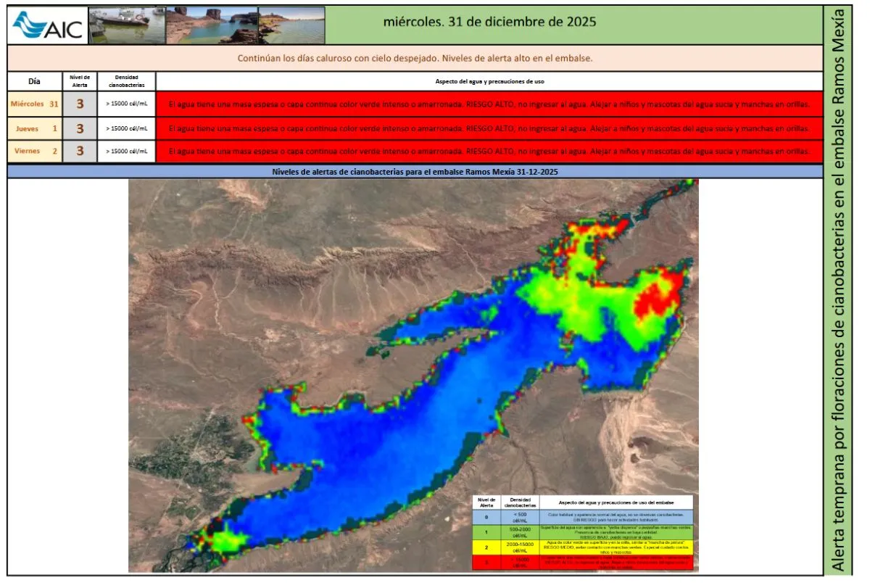Select the 'Continúan los días caluroso' summary banner

pos(415,58)
